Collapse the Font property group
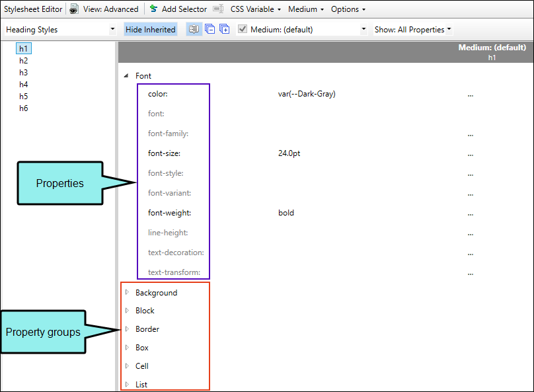The height and width of the screenshot is (392, 534). [x=127, y=76]
